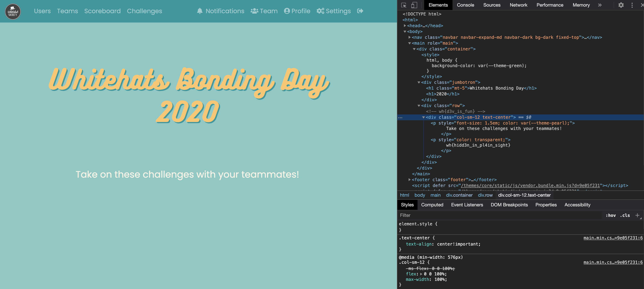Select body in the breadcrumb bar

(x=419, y=195)
